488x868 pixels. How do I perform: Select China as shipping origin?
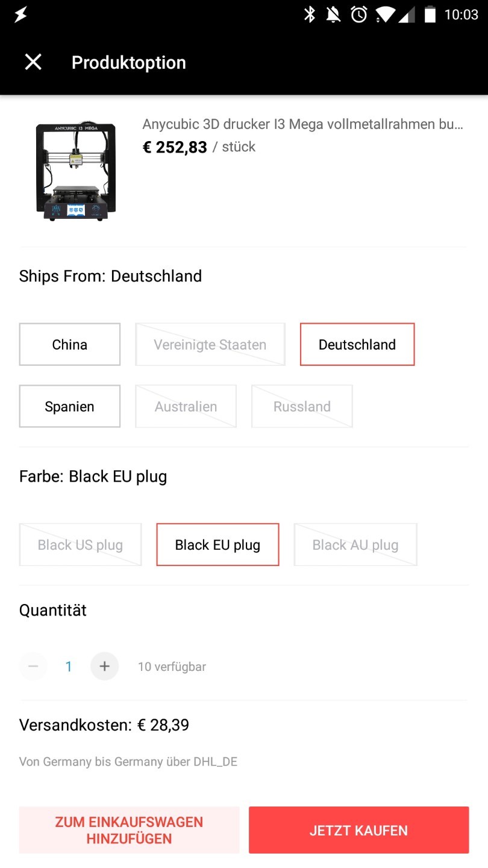click(70, 344)
